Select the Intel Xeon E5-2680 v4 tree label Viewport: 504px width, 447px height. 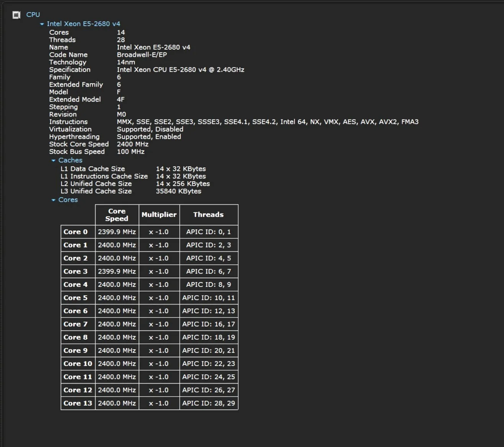point(83,24)
